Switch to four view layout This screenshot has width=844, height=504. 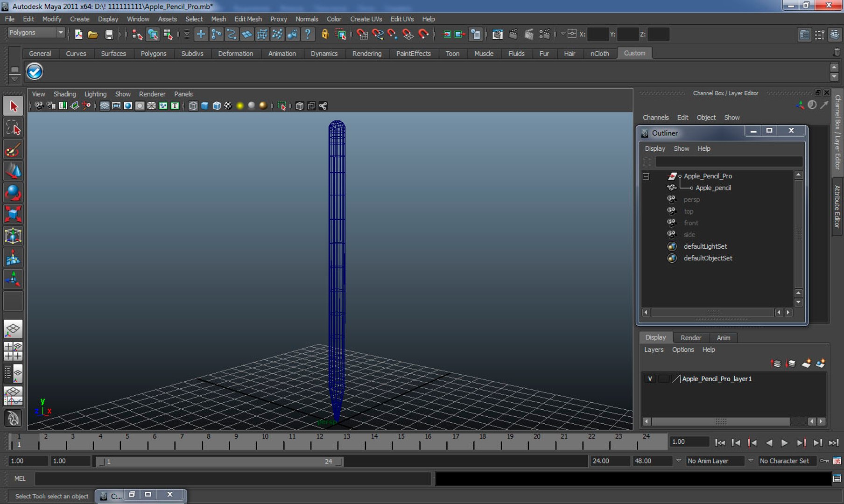pyautogui.click(x=13, y=351)
